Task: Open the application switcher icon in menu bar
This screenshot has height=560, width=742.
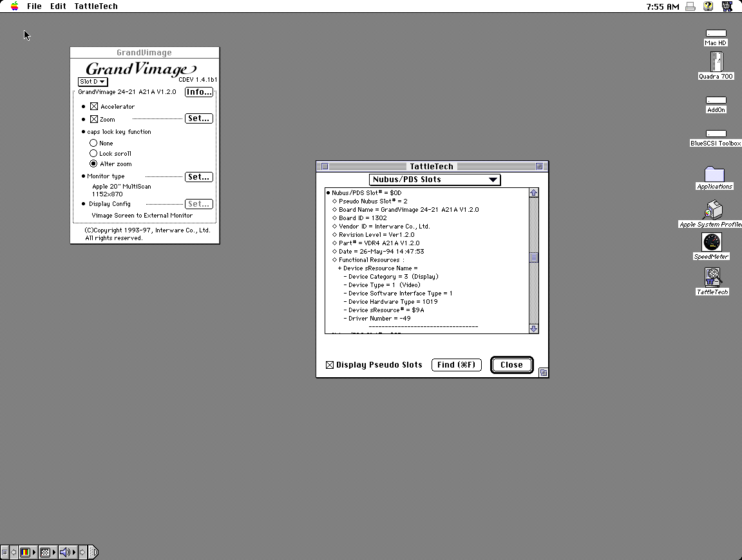Action: [727, 6]
